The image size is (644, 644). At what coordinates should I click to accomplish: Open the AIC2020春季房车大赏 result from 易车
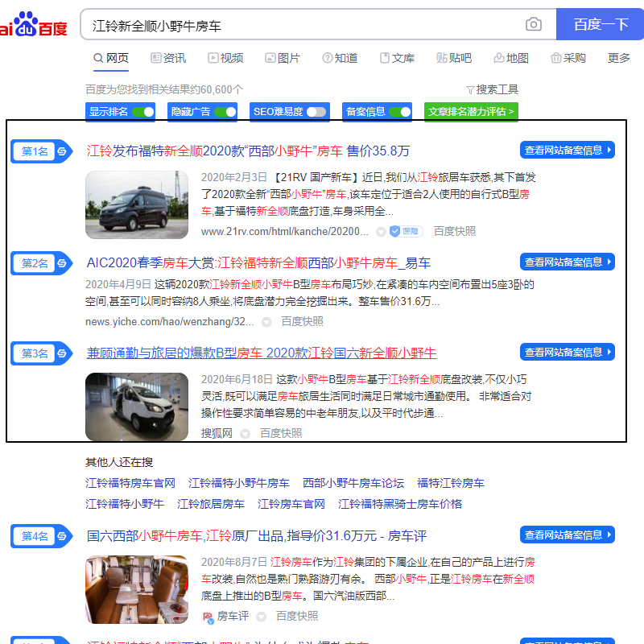click(x=258, y=263)
